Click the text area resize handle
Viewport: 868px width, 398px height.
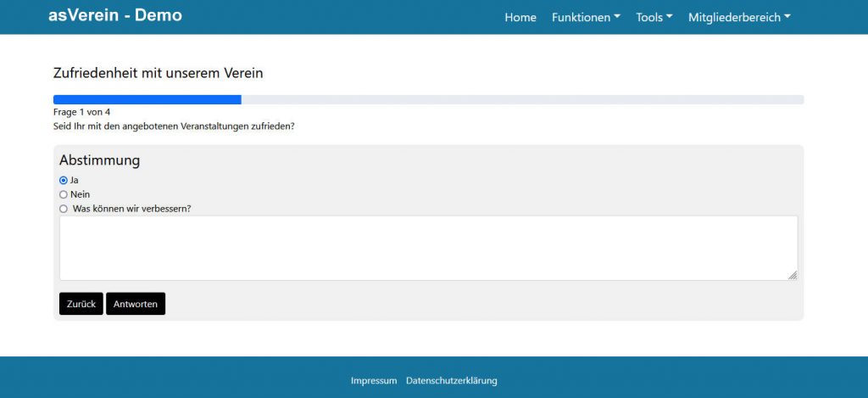click(x=793, y=275)
